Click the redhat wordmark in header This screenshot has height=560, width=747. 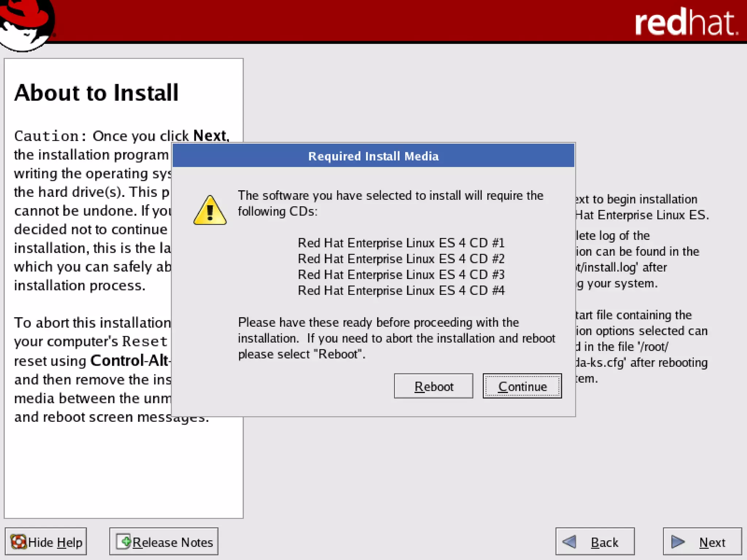686,23
